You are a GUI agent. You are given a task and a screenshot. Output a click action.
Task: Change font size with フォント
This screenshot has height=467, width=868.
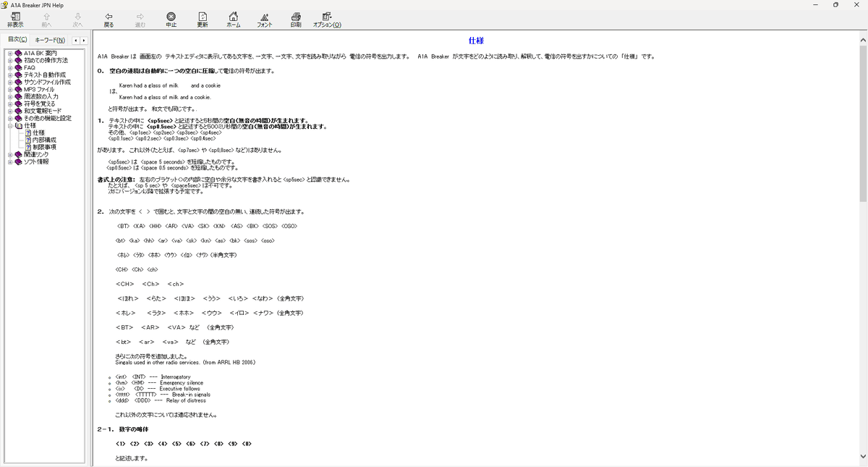[x=265, y=20]
